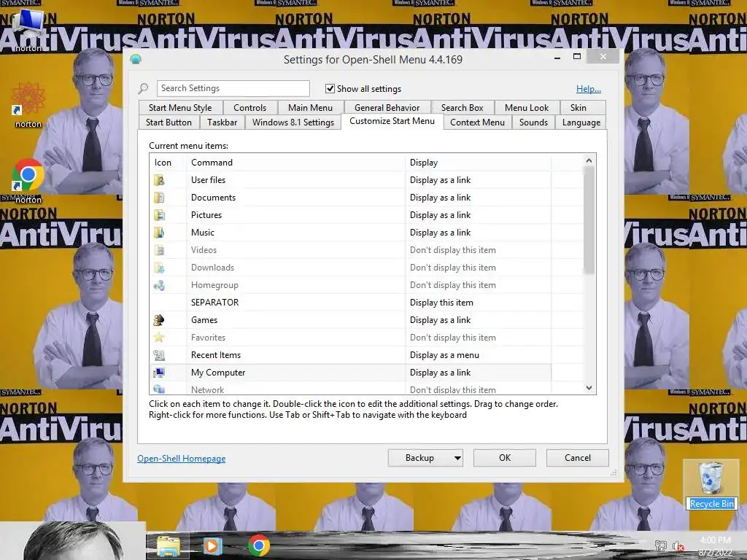747x560 pixels.
Task: Click the Favorites star icon
Action: [159, 338]
